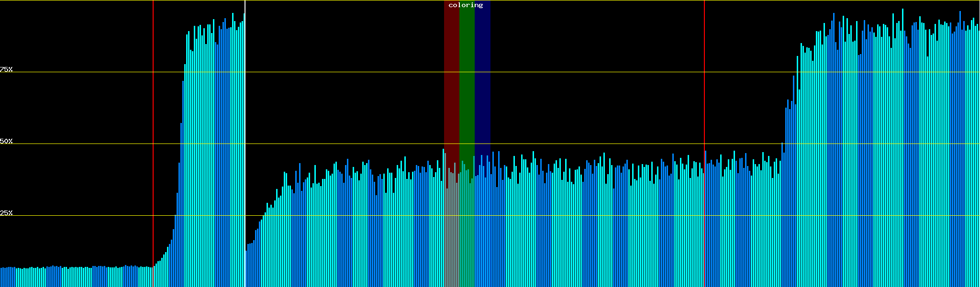This screenshot has height=287, width=980.
Task: Click the 50% axis label
Action: point(6,141)
